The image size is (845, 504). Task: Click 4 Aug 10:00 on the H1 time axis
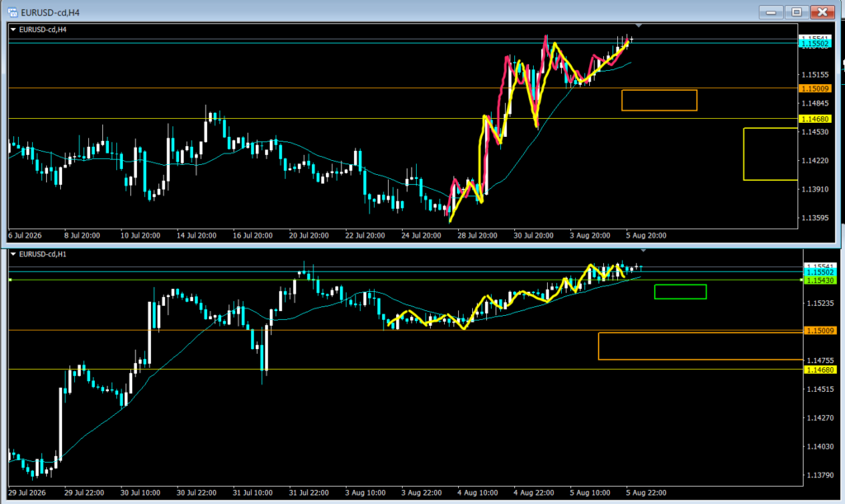478,492
